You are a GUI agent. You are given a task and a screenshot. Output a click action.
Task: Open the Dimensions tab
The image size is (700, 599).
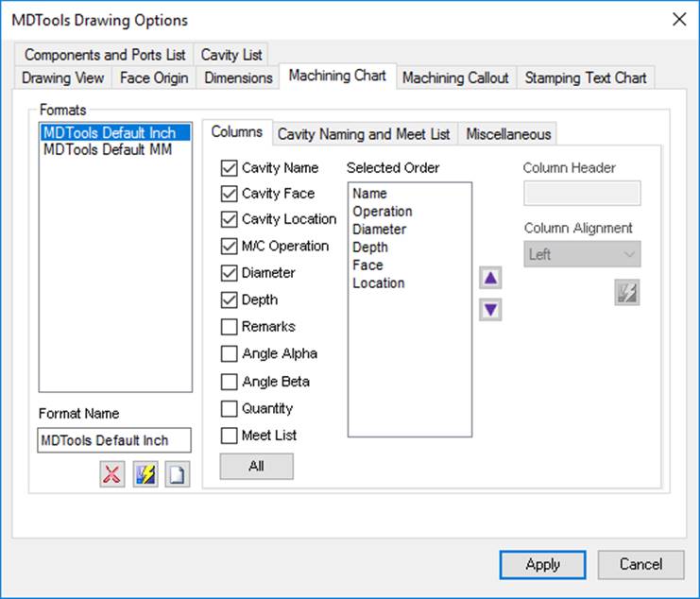(x=238, y=78)
